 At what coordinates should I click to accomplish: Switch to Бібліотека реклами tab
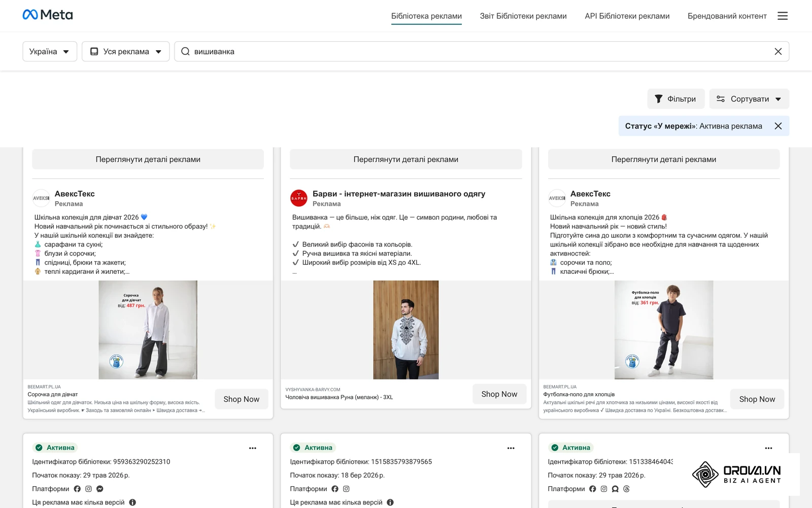pos(426,16)
